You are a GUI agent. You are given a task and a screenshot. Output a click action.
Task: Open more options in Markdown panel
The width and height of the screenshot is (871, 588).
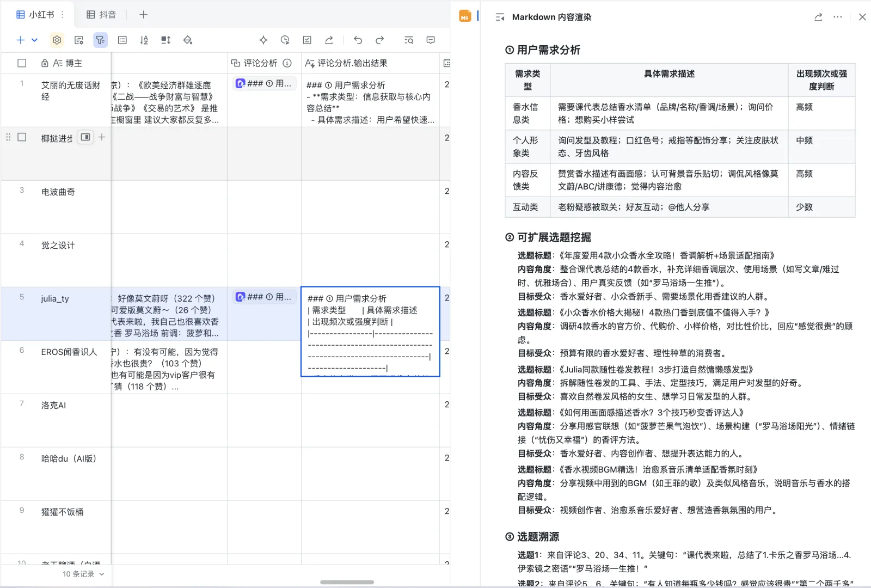837,17
